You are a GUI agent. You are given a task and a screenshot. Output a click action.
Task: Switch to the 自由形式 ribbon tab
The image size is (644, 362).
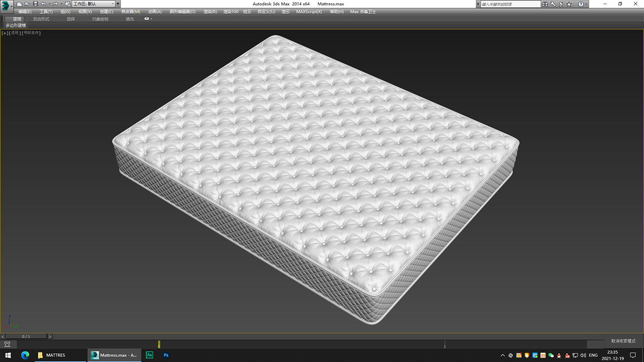click(41, 19)
